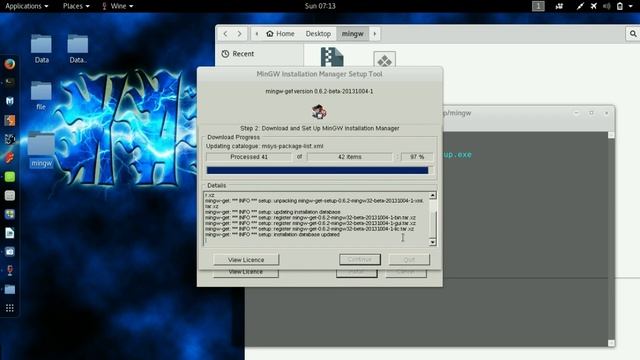Click the 'Updating catalogue' status text
Viewport: 640px width, 360px height.
tap(265, 146)
